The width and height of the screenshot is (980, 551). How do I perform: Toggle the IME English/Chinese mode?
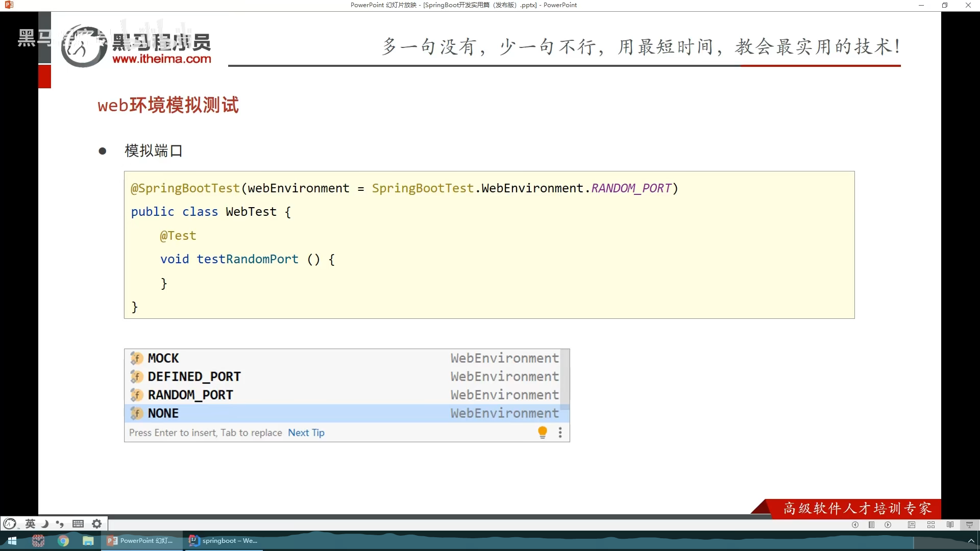pyautogui.click(x=30, y=523)
